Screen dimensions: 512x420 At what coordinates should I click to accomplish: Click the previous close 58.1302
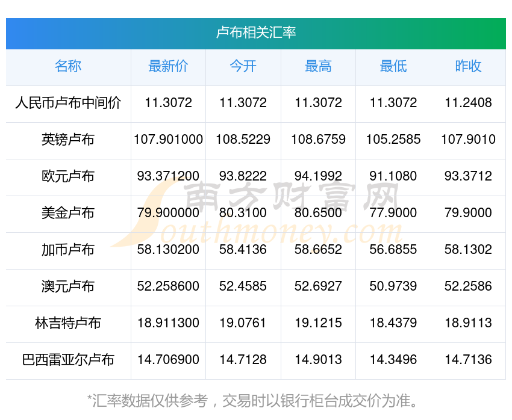(468, 250)
